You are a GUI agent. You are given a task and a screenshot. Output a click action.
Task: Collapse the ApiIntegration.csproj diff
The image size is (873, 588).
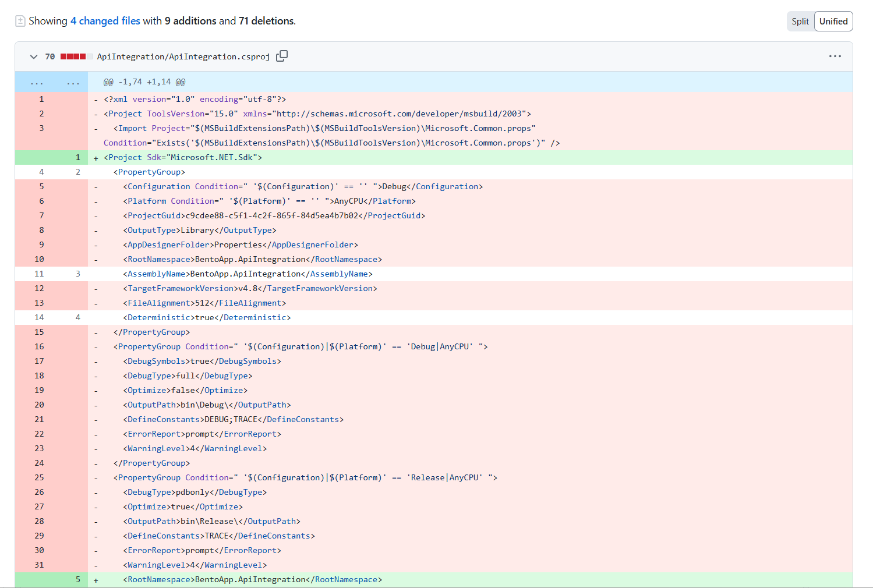[x=34, y=56]
